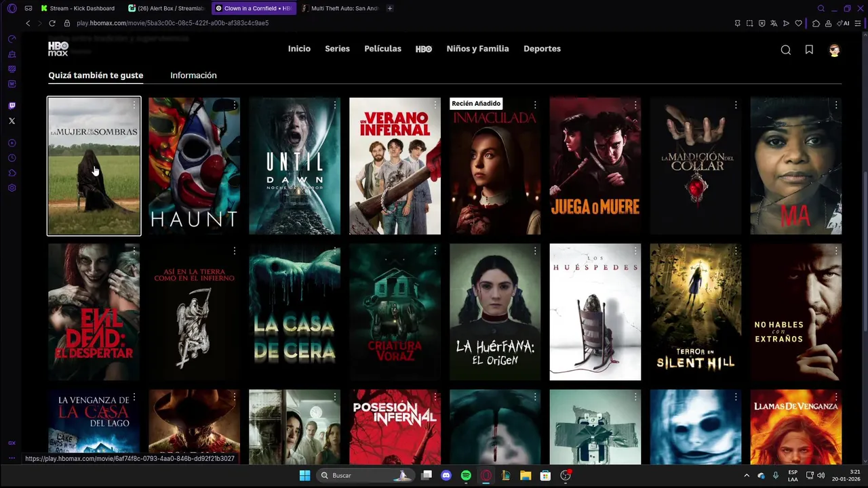Open options menu on Inmaculada poster
The width and height of the screenshot is (868, 488).
pyautogui.click(x=535, y=105)
